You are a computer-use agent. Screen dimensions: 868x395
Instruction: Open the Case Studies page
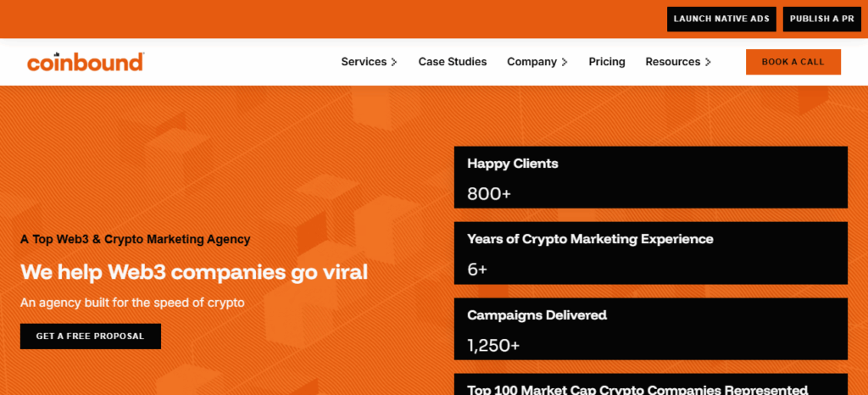[453, 62]
